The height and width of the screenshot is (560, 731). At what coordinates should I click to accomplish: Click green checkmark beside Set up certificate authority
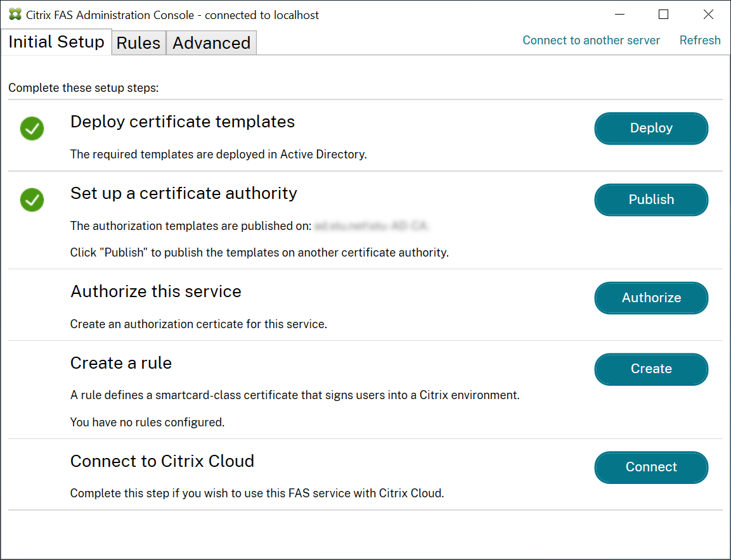click(x=32, y=200)
